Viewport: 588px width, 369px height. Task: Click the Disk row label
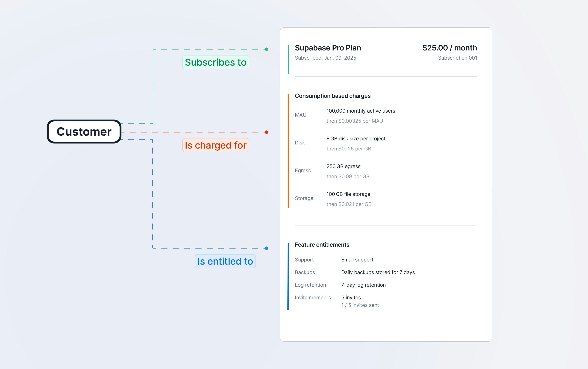300,143
